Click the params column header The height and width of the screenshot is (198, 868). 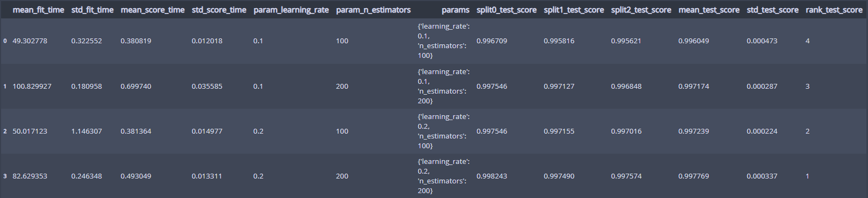(455, 10)
